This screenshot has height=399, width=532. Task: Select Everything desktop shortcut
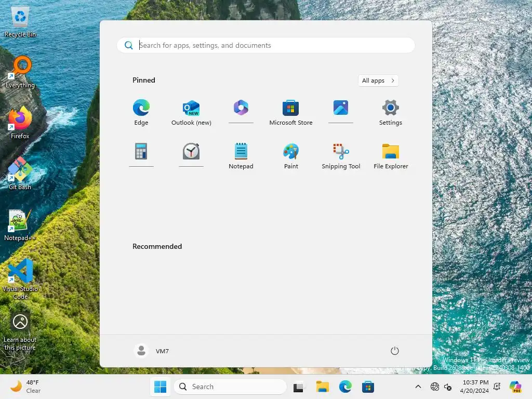(x=20, y=73)
